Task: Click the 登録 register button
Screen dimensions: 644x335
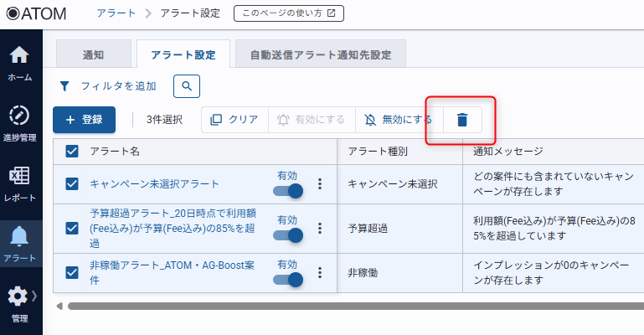Action: point(84,120)
